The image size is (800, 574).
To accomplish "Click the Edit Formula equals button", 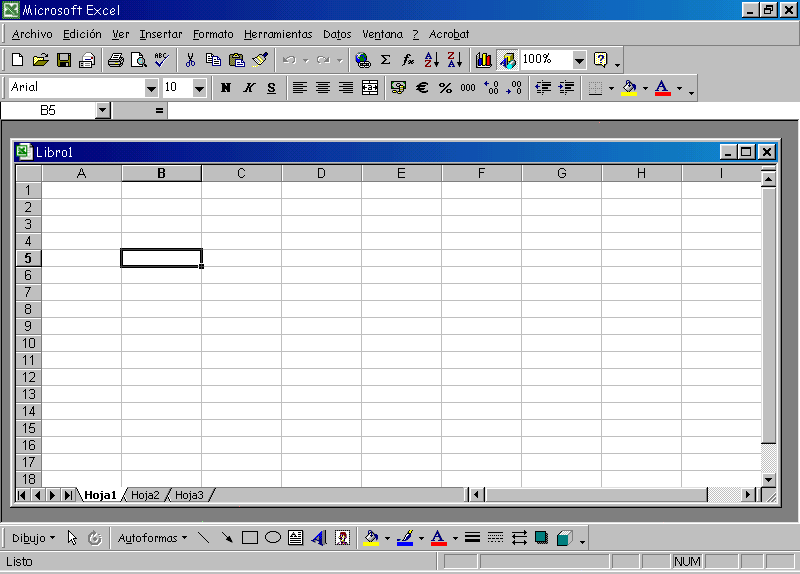I will pyautogui.click(x=159, y=110).
